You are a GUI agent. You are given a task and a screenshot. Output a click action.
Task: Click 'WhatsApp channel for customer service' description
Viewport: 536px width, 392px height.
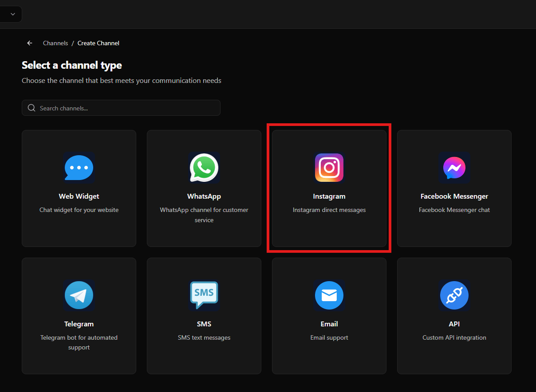pos(204,215)
